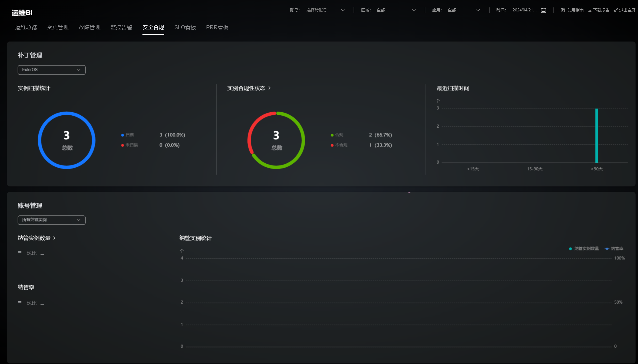638x364 pixels.
Task: Toggle the 纳管实例数量 legend series
Action: pyautogui.click(x=584, y=249)
